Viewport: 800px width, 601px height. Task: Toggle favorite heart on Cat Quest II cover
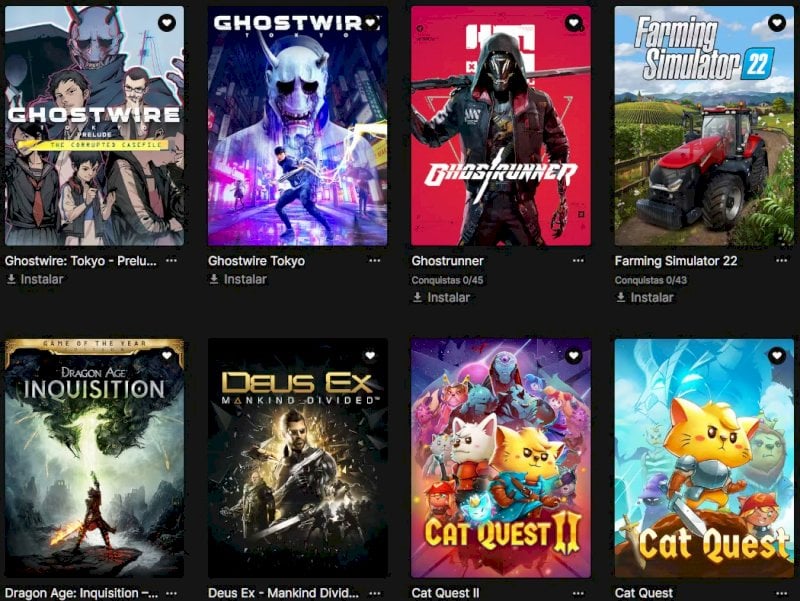coord(573,355)
